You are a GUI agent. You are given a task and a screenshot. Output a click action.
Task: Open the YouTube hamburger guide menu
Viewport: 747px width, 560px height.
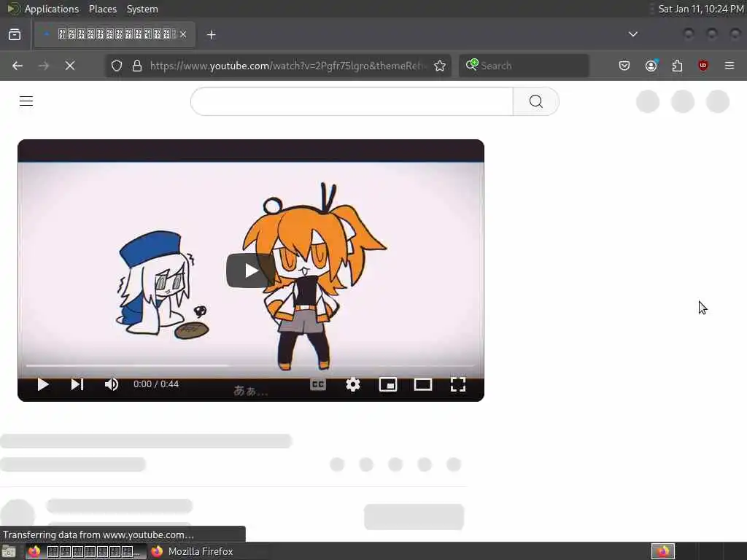(x=26, y=101)
